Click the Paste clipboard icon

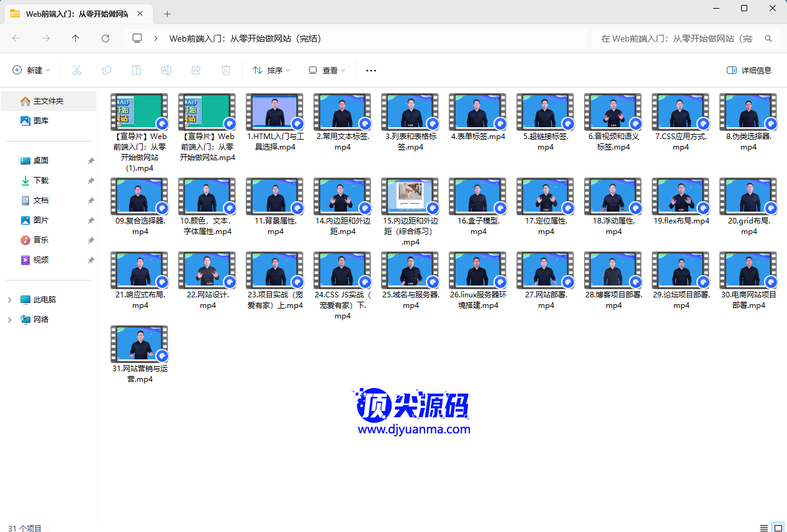pyautogui.click(x=137, y=70)
